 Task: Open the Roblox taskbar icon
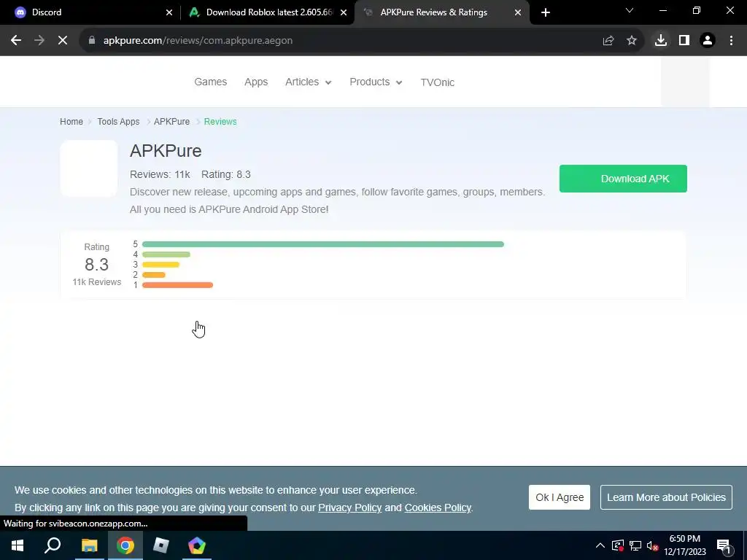click(x=161, y=545)
